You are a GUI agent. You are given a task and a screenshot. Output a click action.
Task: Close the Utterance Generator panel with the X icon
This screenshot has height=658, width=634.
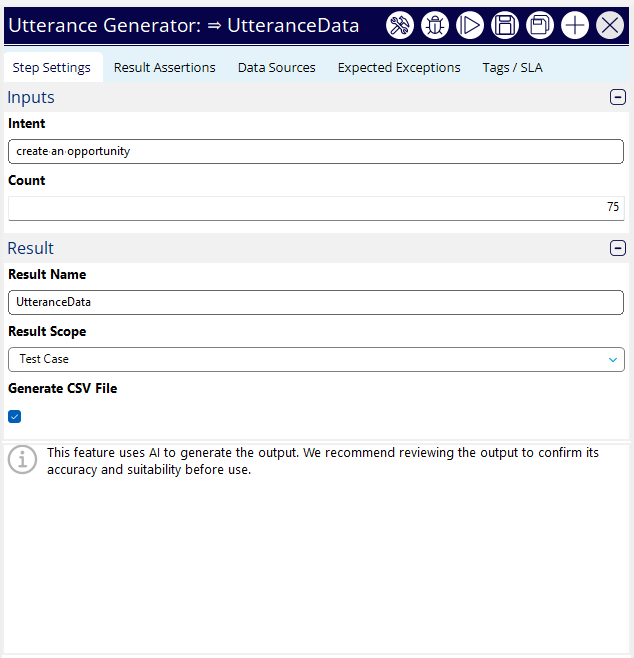tap(610, 26)
